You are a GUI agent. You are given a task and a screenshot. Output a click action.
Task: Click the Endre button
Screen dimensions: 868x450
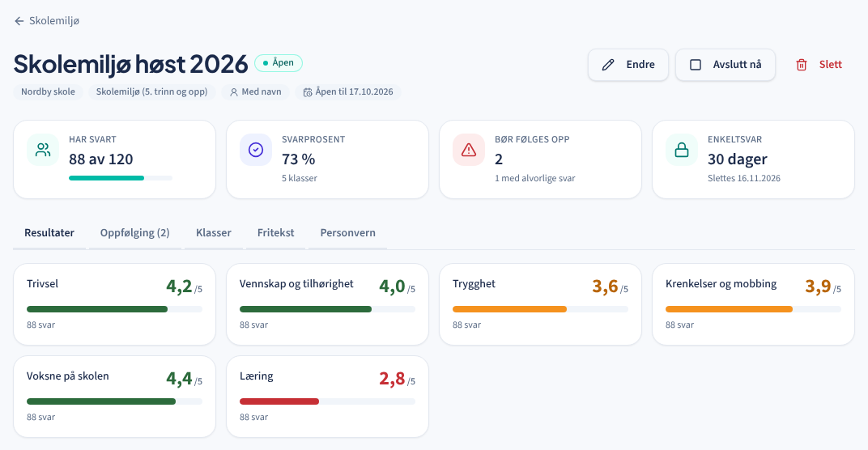pyautogui.click(x=628, y=65)
